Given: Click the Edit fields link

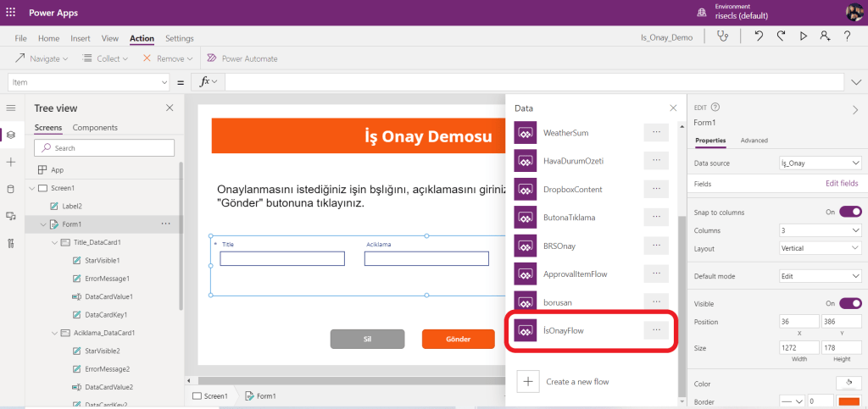Looking at the screenshot, I should tap(841, 183).
